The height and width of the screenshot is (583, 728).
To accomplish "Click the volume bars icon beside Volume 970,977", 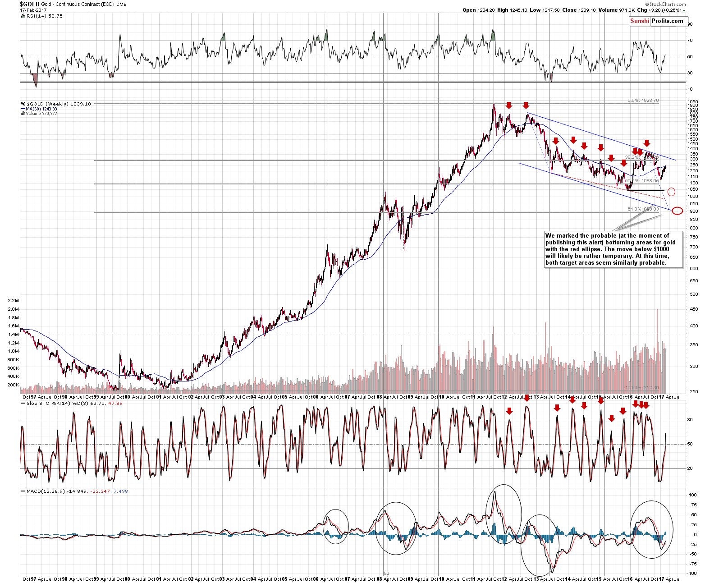I will point(23,114).
